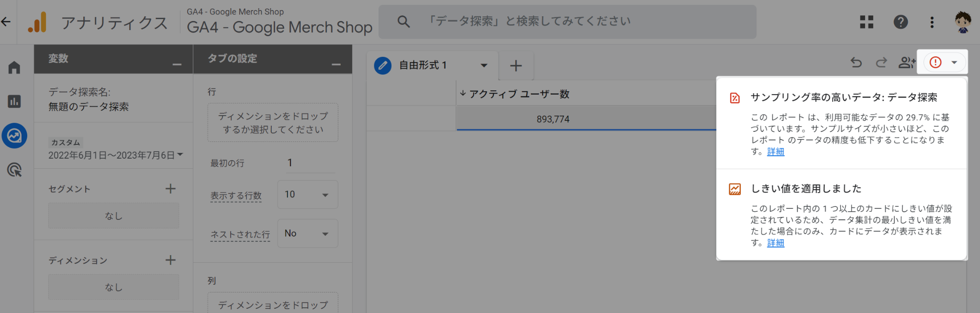The image size is (980, 313).
Task: Add a new segment with plus icon
Action: [x=170, y=189]
